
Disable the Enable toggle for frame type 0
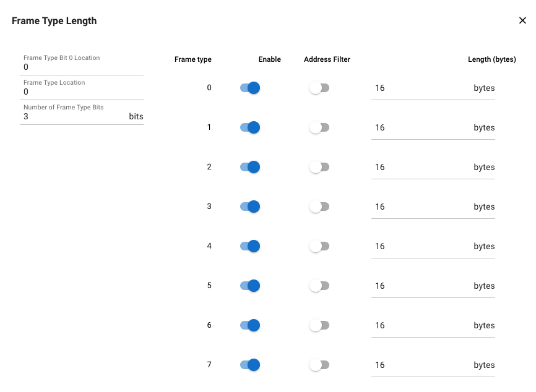[250, 88]
